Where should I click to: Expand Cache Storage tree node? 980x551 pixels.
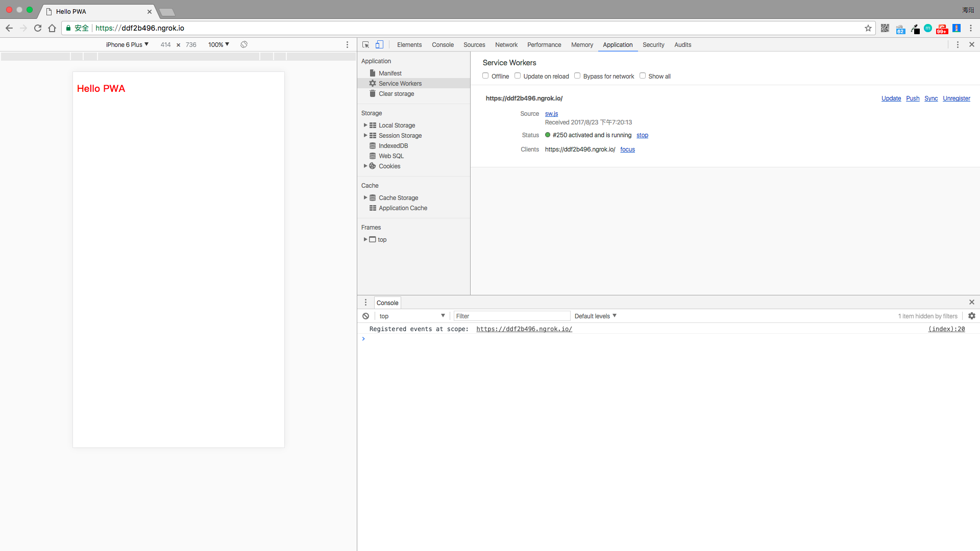pos(365,197)
